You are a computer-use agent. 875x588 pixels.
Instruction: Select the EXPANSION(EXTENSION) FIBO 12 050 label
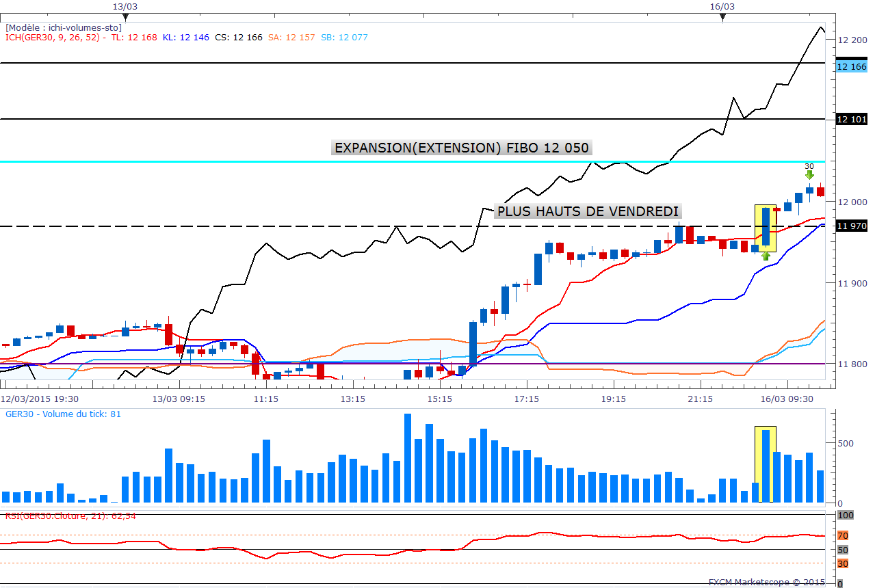[461, 148]
